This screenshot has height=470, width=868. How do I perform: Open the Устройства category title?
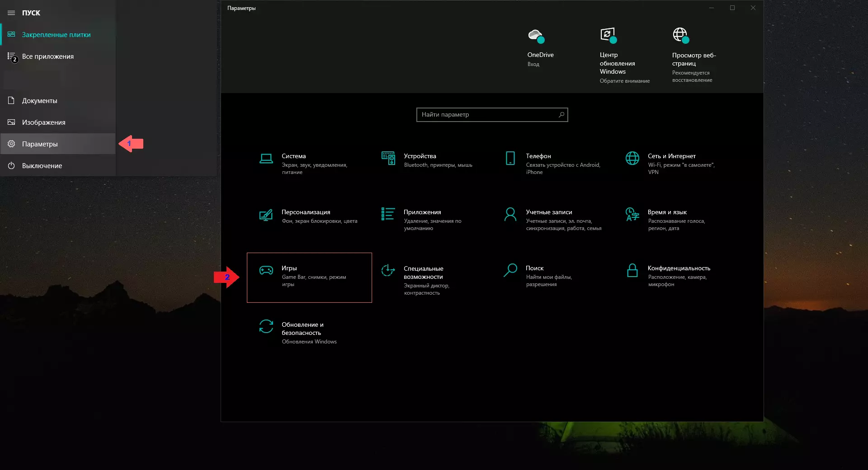[x=420, y=156]
